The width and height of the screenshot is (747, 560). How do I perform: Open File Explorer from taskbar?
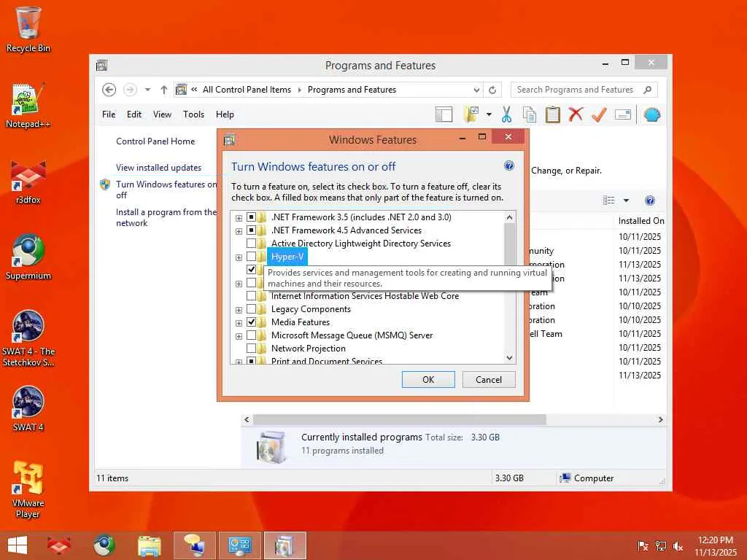click(x=149, y=545)
